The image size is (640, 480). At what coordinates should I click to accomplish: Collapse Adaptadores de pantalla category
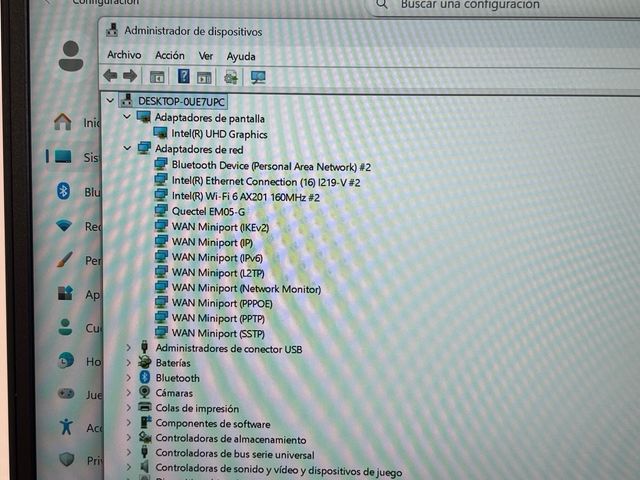[x=127, y=117]
